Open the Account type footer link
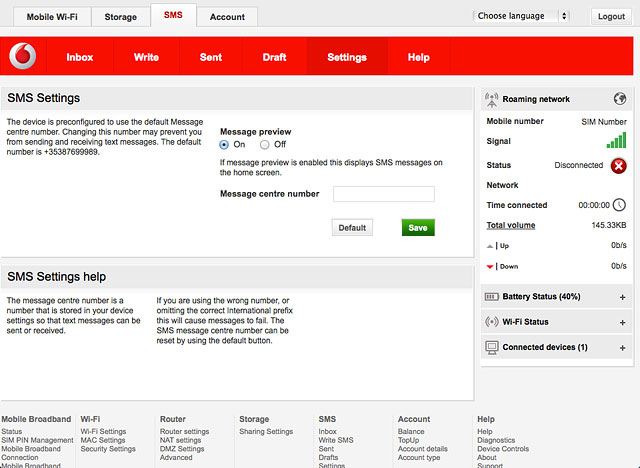This screenshot has height=468, width=640. point(419,457)
